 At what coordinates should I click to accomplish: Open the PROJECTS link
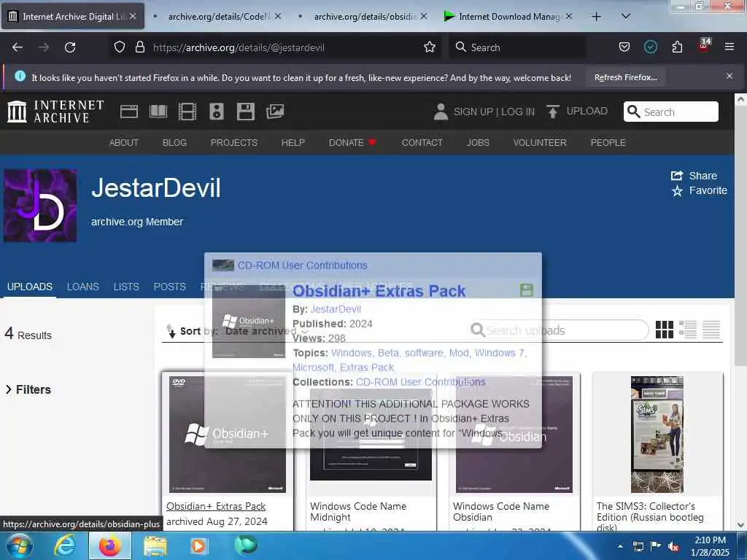(x=234, y=142)
